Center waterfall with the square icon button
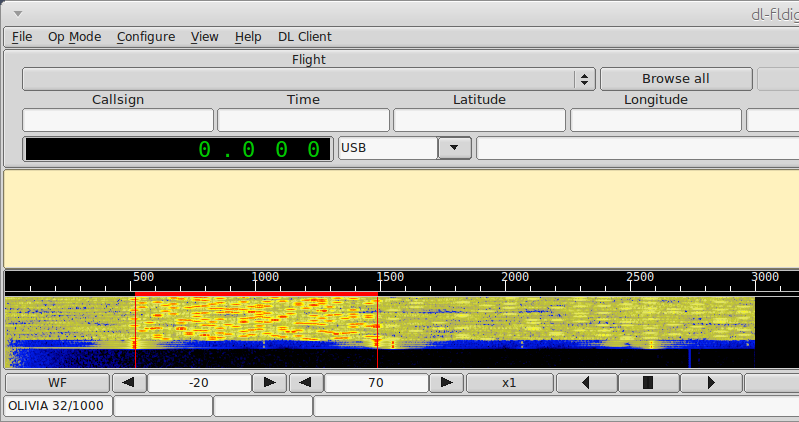The image size is (799, 422). 648,383
